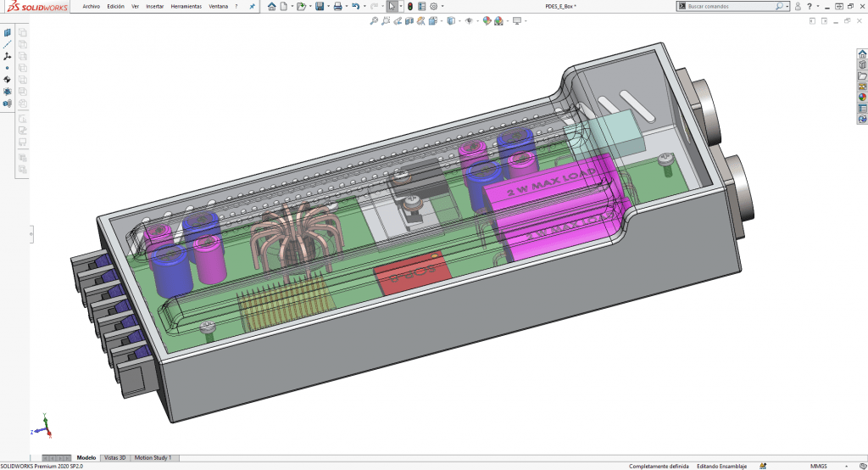The width and height of the screenshot is (868, 470).
Task: Expand the Save dropdown arrow
Action: pyautogui.click(x=329, y=7)
